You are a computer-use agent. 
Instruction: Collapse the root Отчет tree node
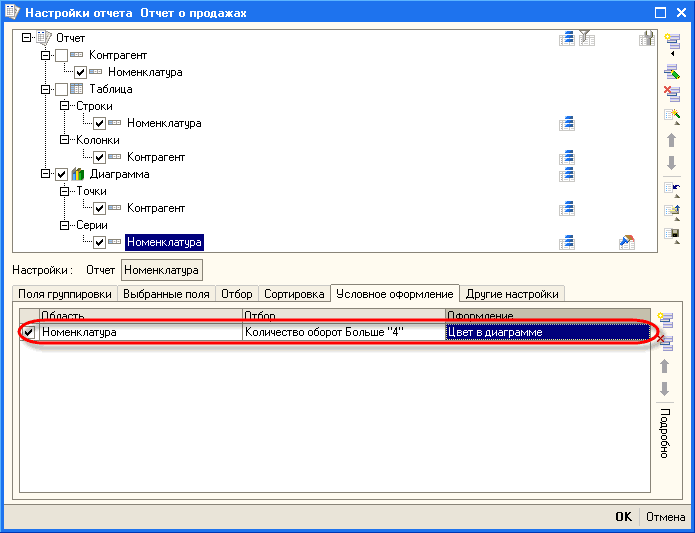point(26,38)
